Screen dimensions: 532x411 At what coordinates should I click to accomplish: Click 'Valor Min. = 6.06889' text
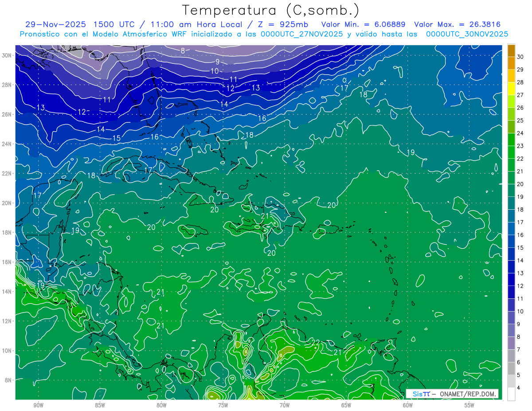pos(364,24)
